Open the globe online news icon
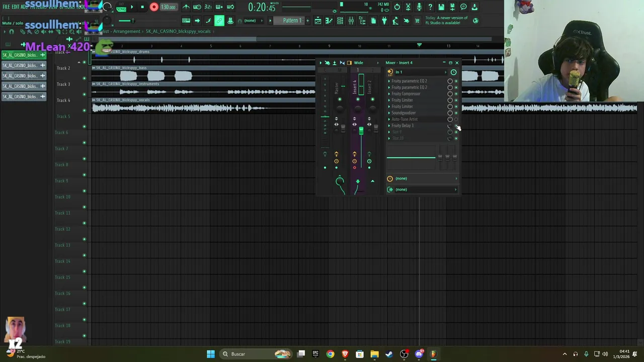Image resolution: width=644 pixels, height=362 pixels. point(475,21)
